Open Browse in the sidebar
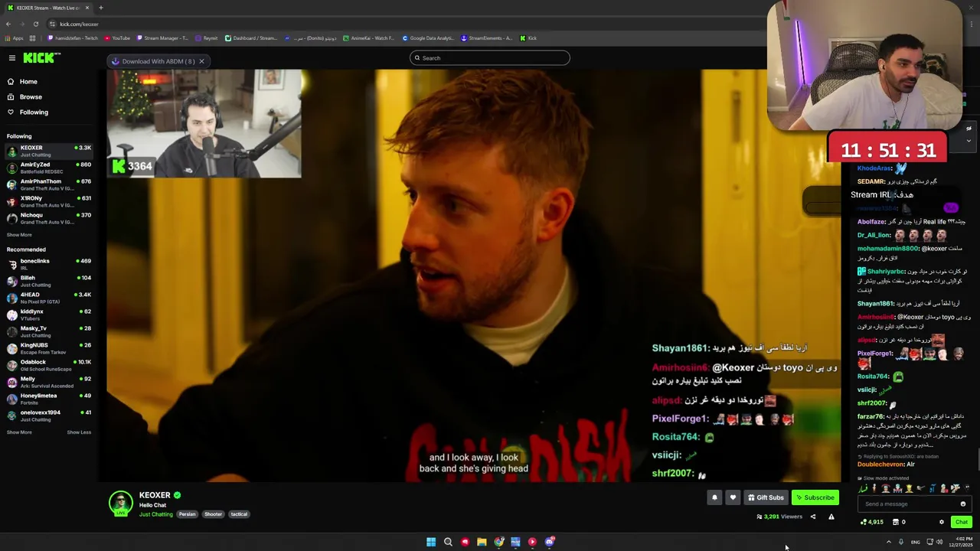Viewport: 980px width, 551px height. pos(31,97)
